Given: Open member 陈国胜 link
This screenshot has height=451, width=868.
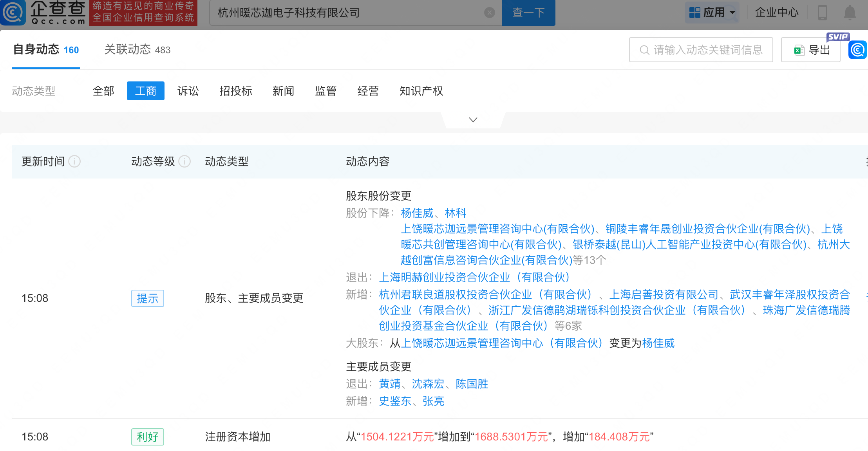Looking at the screenshot, I should (472, 384).
